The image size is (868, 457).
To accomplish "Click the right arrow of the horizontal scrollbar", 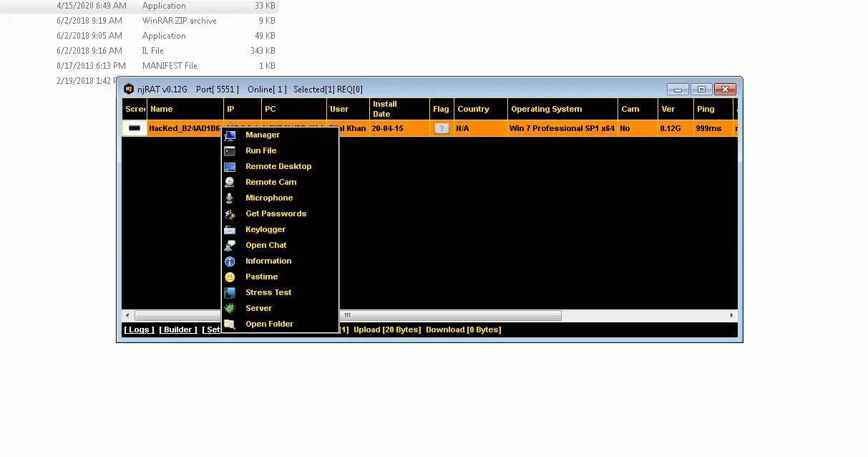I will click(731, 316).
